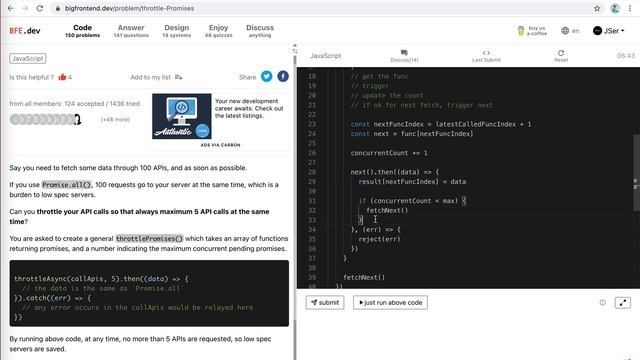
Task: Reload the page with the refresh icon
Action: coord(40,8)
